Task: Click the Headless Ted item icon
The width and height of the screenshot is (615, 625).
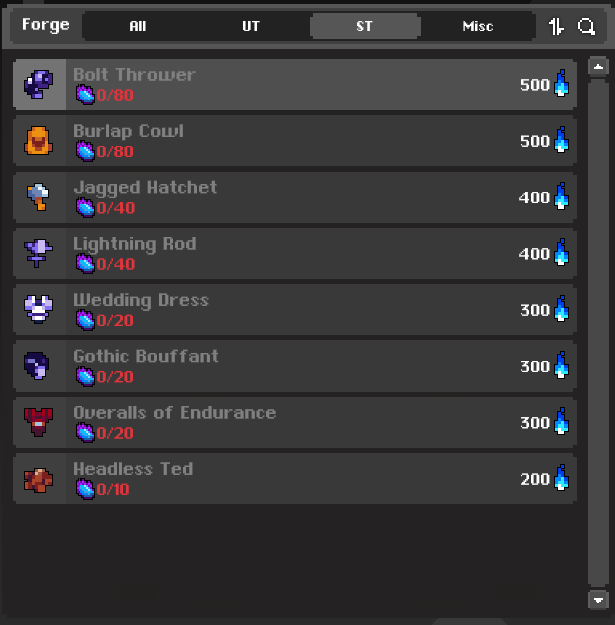Action: pos(38,480)
